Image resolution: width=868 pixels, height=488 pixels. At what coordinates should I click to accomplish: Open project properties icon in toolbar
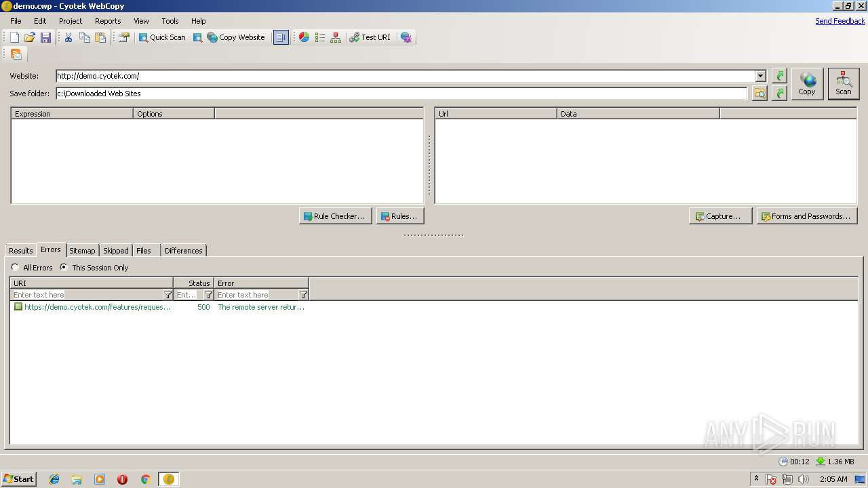click(123, 37)
